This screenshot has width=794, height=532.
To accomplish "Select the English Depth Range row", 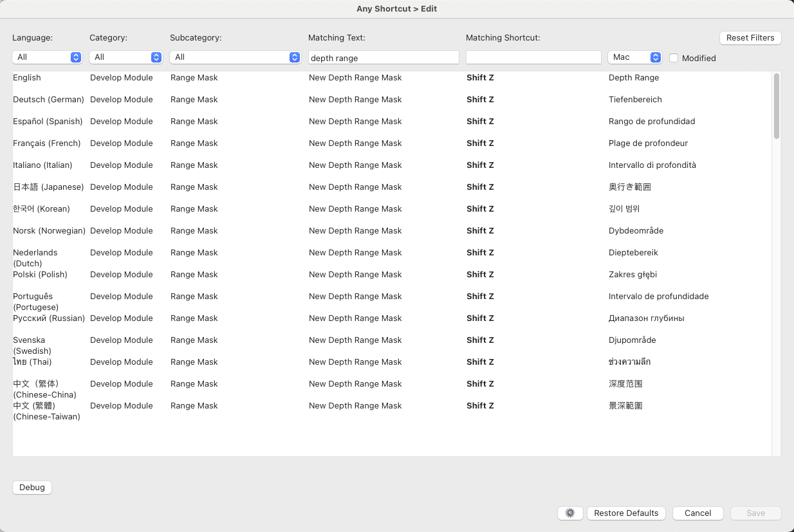I will click(x=386, y=77).
